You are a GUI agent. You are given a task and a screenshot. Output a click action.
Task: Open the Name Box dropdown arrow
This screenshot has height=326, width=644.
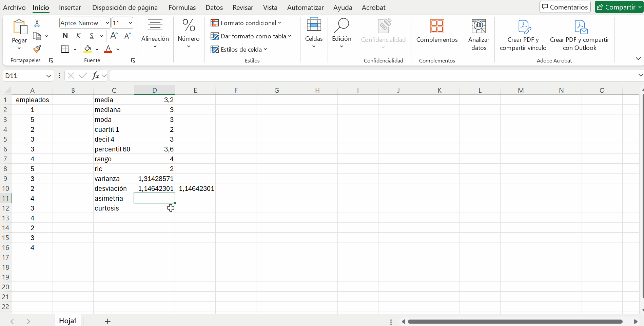(x=48, y=76)
